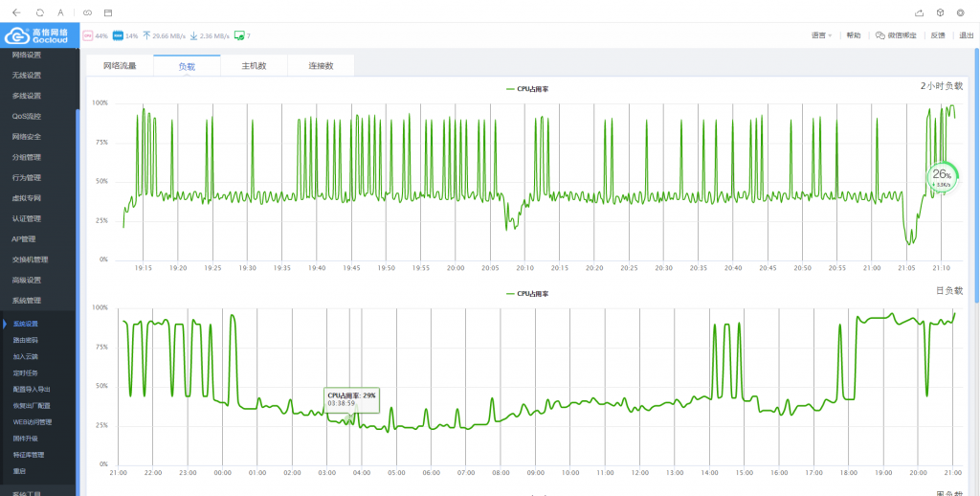Click the floating 26% speed ball widget
This screenshot has height=496, width=980.
point(942,178)
